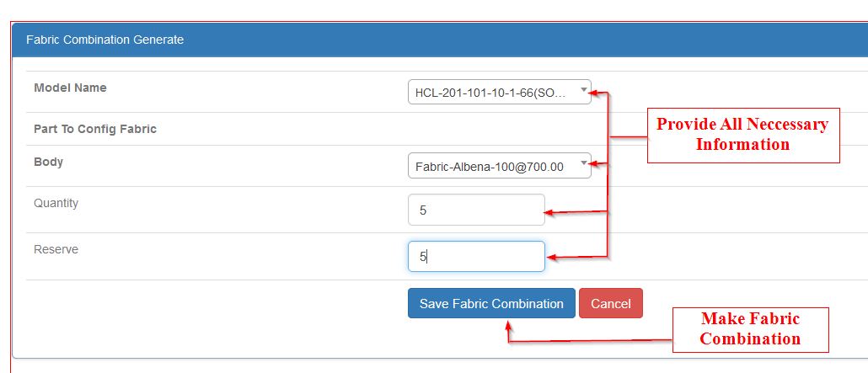
Task: Click the Quantity label
Action: (56, 203)
